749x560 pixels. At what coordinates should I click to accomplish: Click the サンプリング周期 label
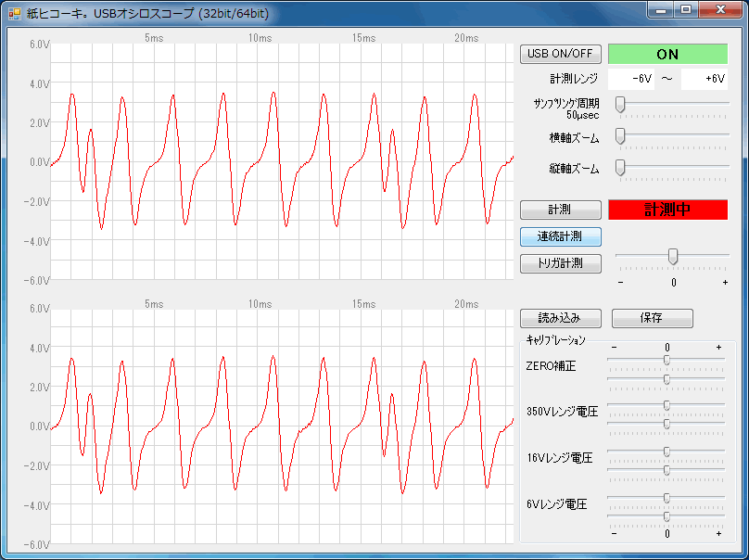pos(566,103)
